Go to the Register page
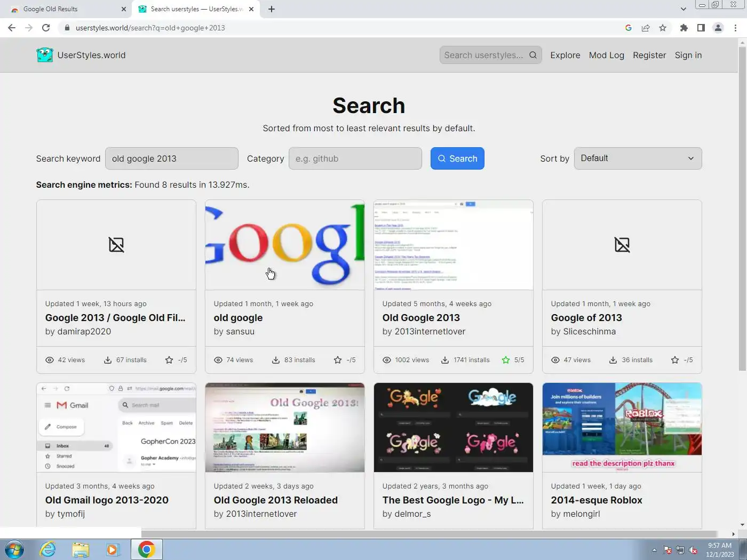This screenshot has width=747, height=560. [x=649, y=55]
